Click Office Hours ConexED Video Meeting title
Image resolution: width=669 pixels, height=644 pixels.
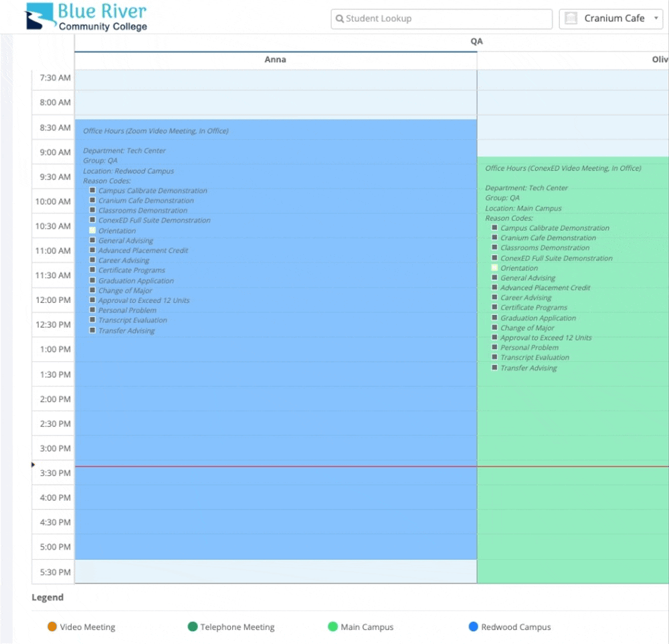click(x=563, y=169)
